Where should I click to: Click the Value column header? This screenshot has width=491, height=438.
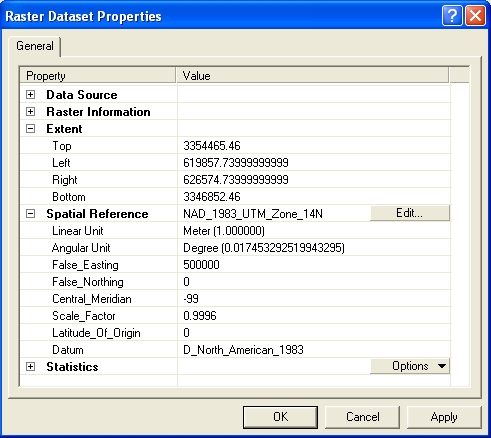312,76
